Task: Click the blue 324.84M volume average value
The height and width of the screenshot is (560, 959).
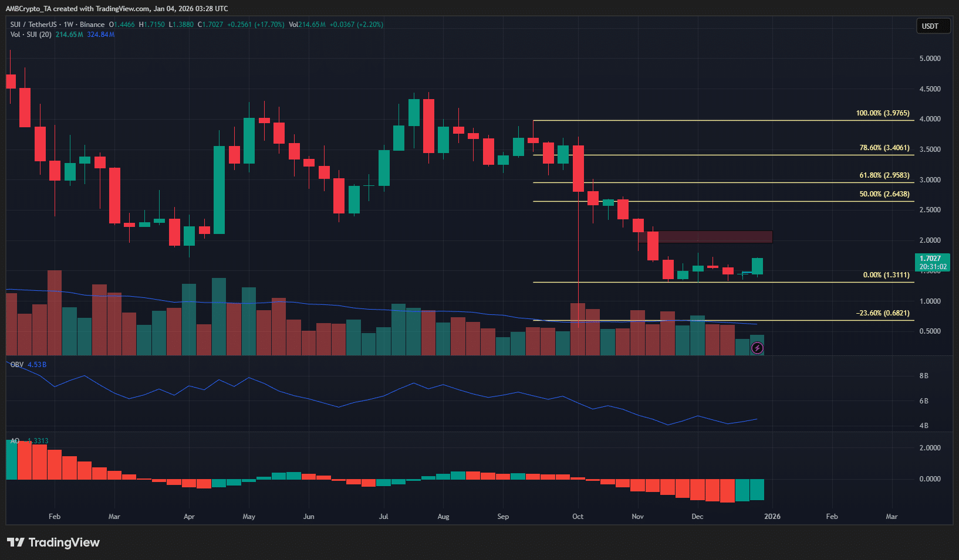Action: (x=100, y=35)
